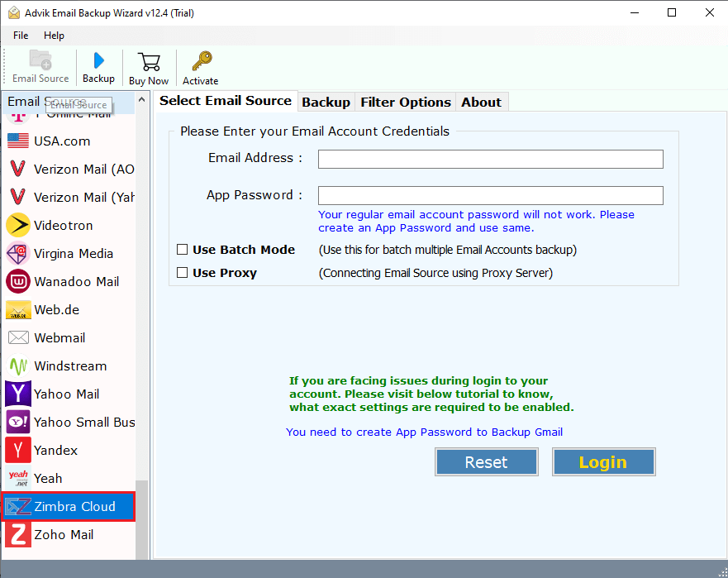
Task: Choose the Virgina Media icon
Action: (x=18, y=253)
